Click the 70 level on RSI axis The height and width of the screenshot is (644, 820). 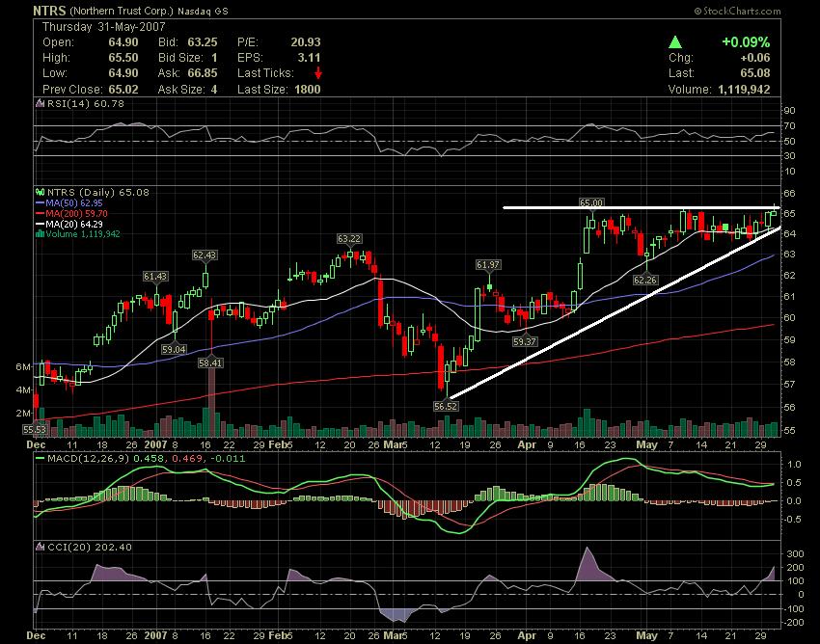click(790, 126)
